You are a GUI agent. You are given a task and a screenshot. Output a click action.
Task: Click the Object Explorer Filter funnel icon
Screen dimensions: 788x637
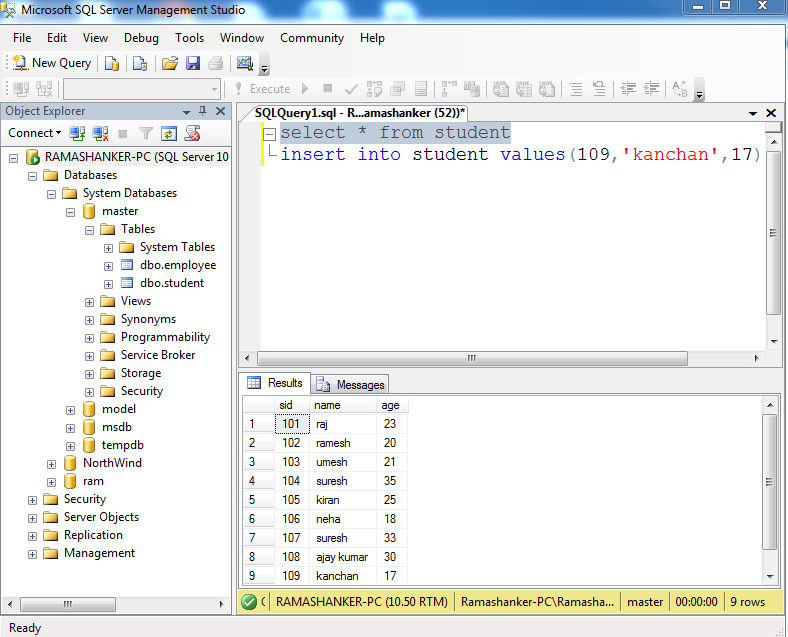pos(146,133)
